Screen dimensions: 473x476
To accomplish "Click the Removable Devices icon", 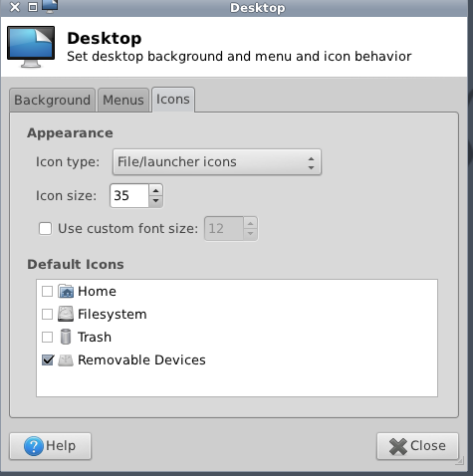I will 66,360.
